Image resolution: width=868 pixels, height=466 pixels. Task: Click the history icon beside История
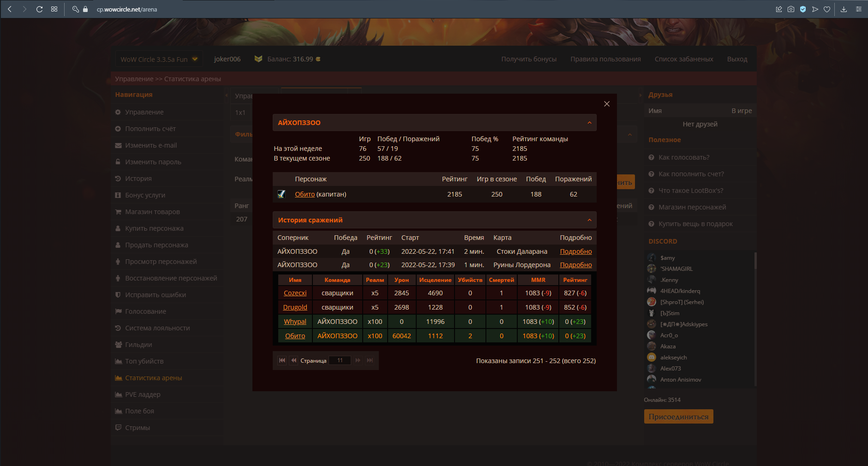coord(118,179)
